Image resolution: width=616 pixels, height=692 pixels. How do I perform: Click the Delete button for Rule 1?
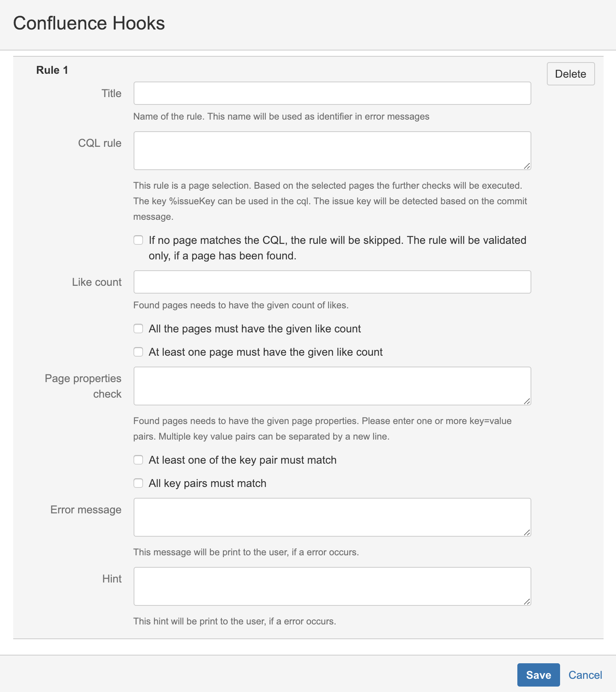pos(570,74)
